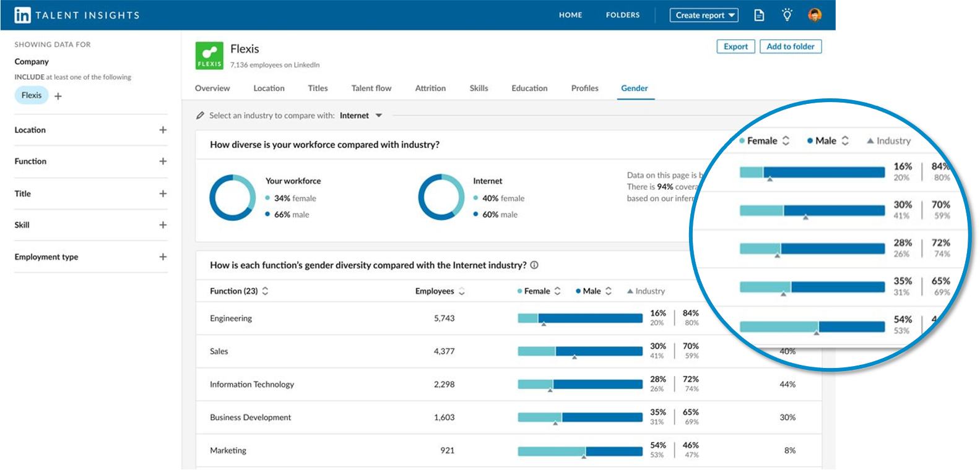Click the 2,298 employees value

pyautogui.click(x=444, y=385)
